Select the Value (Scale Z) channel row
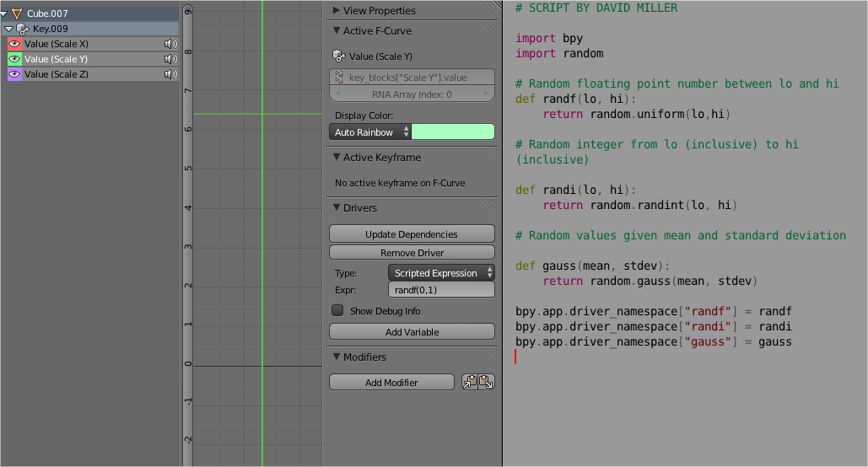The image size is (868, 467). 93,74
